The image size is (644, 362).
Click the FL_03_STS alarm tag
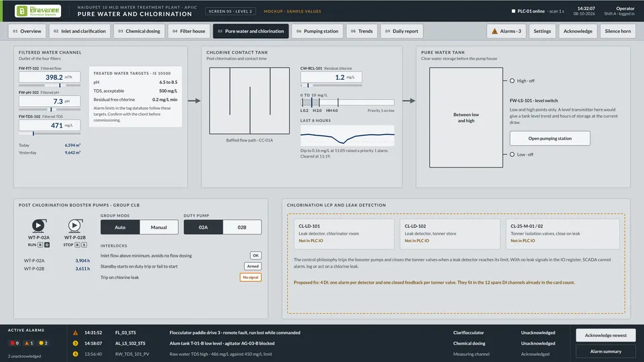click(125, 333)
